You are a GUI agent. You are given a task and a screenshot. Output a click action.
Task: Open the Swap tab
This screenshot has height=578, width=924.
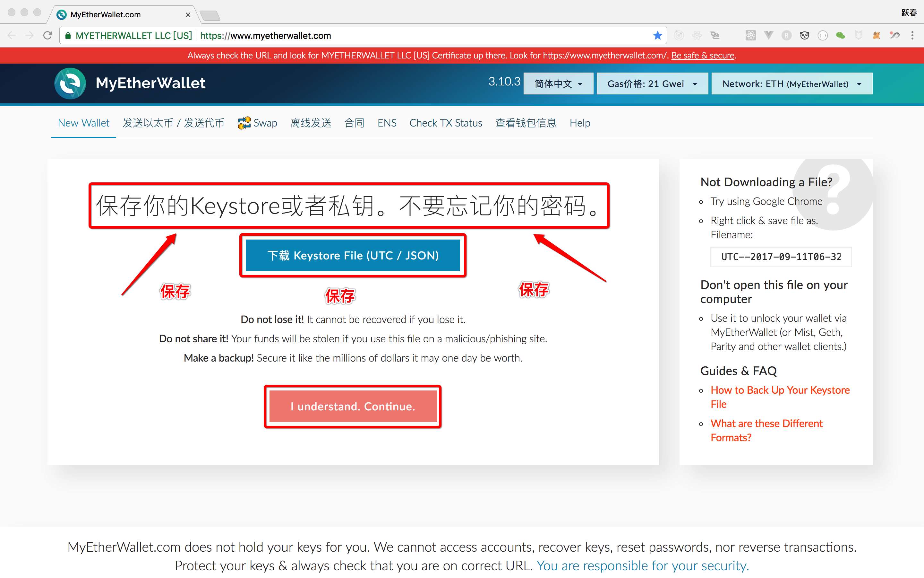point(258,123)
